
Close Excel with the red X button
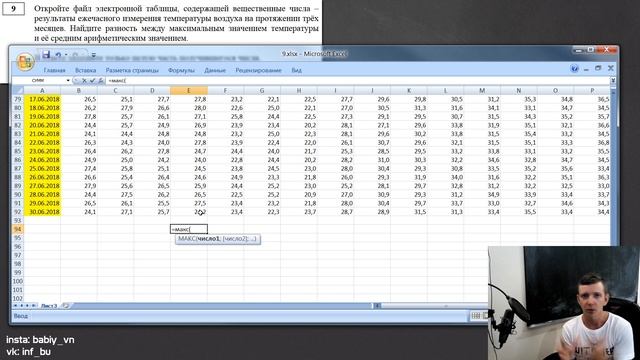point(606,50)
